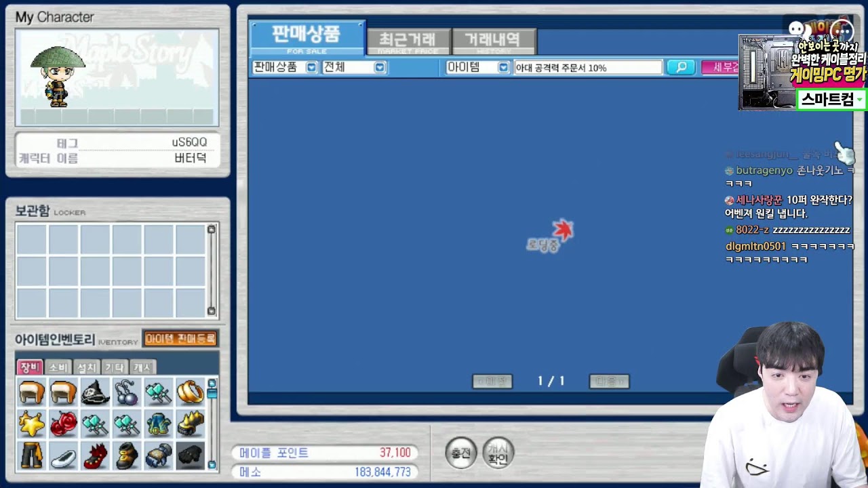Choose the yellow star item
Screen dimensions: 868x488
(31, 424)
